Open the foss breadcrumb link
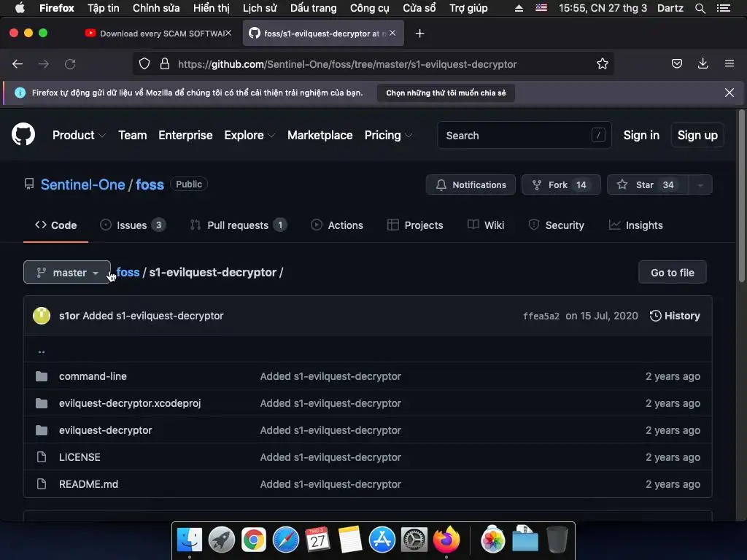 tap(128, 273)
